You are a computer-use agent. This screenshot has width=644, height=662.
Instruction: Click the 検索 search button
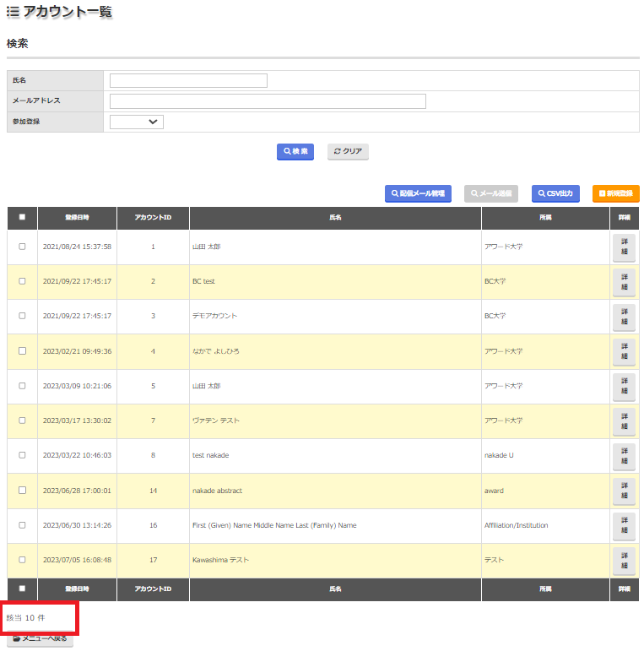(x=295, y=151)
